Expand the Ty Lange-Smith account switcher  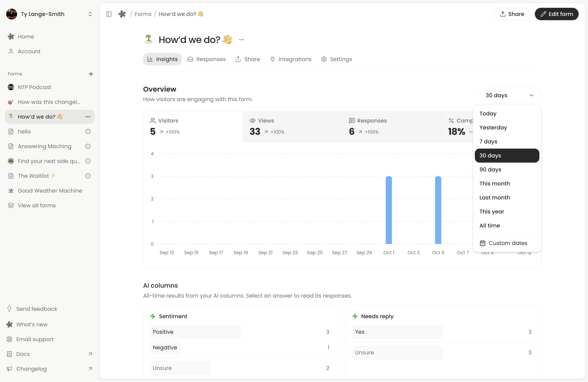[x=90, y=14]
